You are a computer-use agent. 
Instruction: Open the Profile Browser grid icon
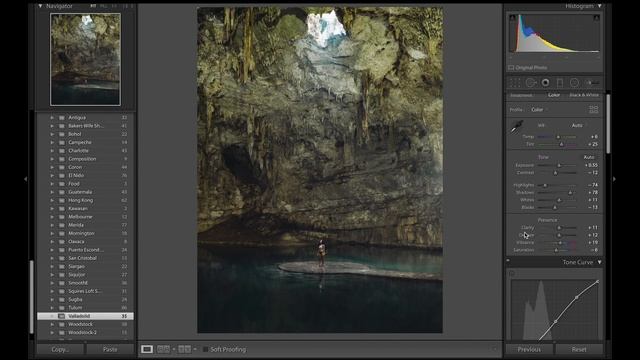pos(593,109)
